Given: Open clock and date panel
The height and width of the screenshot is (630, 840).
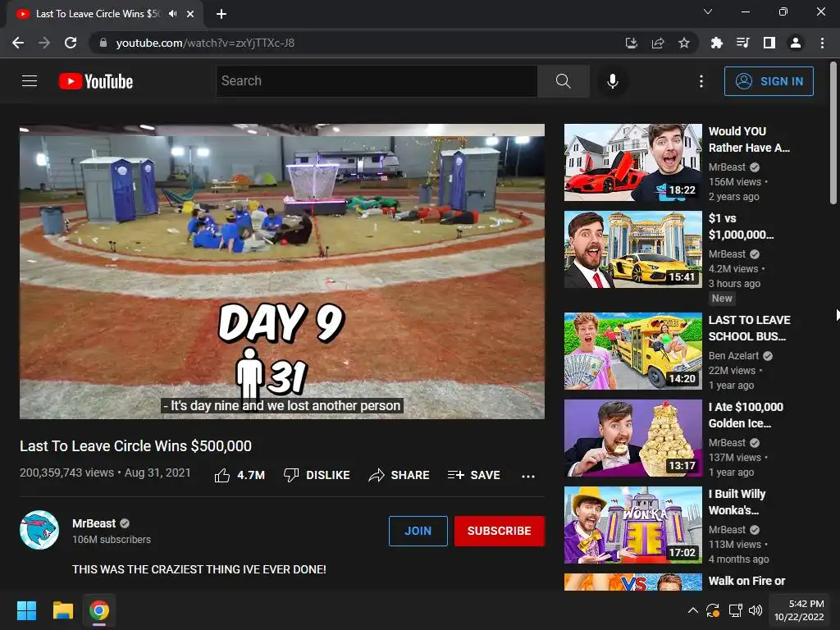Looking at the screenshot, I should [799, 610].
